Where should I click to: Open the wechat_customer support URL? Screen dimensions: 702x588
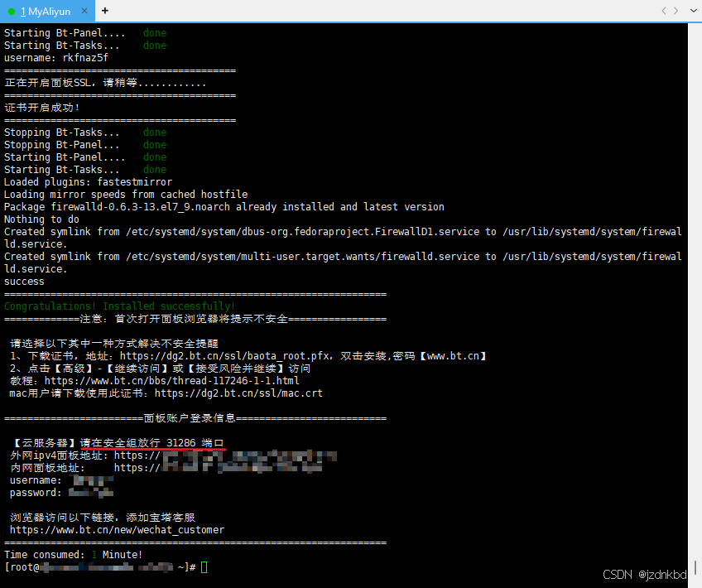pyautogui.click(x=117, y=530)
